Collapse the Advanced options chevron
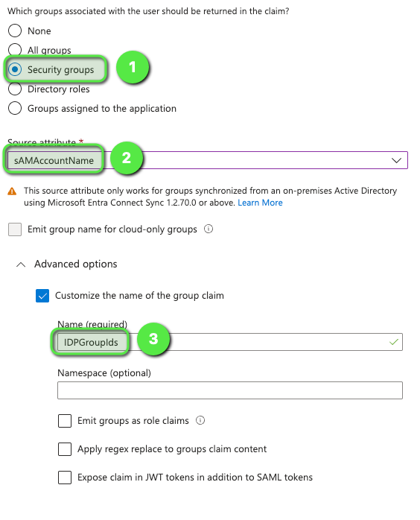This screenshot has height=520, width=420. (x=21, y=264)
